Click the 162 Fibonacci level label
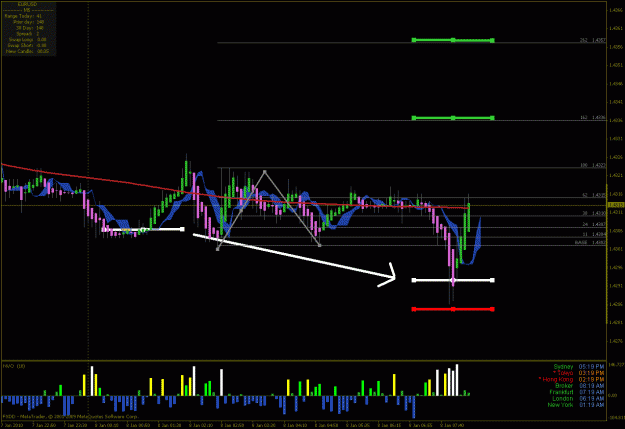 [592, 118]
